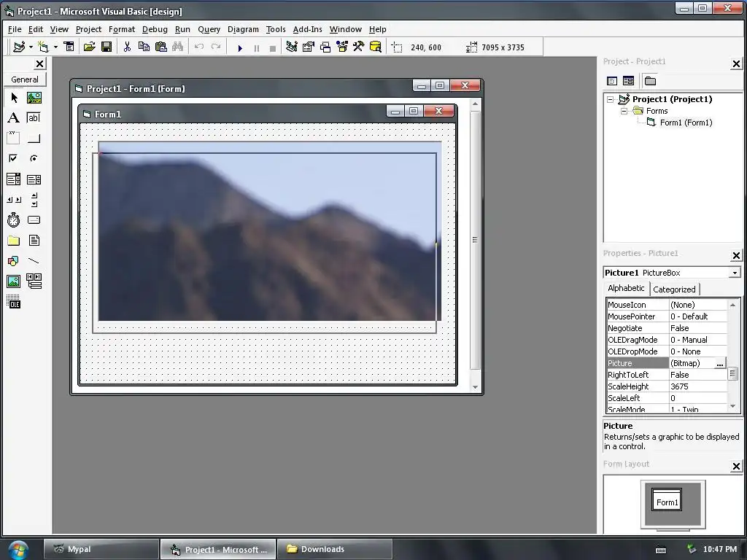Select the CommandButton control tool
The width and height of the screenshot is (747, 560).
tap(34, 138)
